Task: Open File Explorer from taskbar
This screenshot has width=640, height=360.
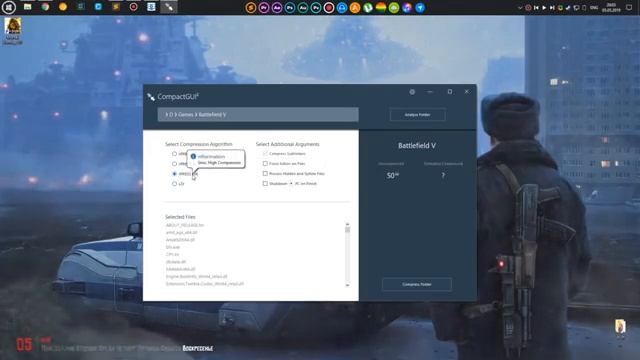Action: point(27,7)
